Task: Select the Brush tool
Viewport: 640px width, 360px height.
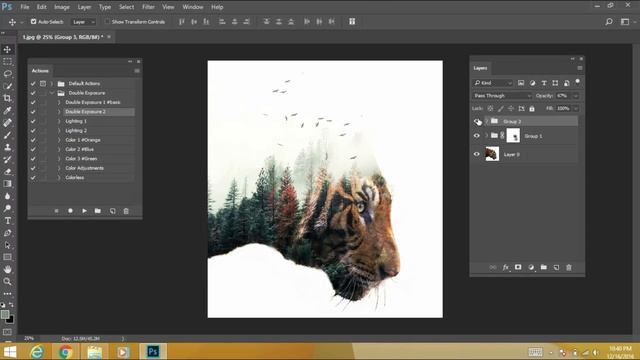Action: (x=7, y=135)
